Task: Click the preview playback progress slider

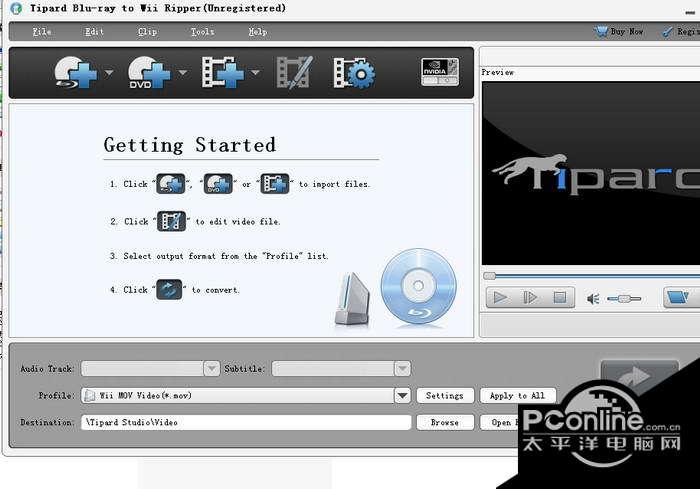Action: pyautogui.click(x=592, y=276)
